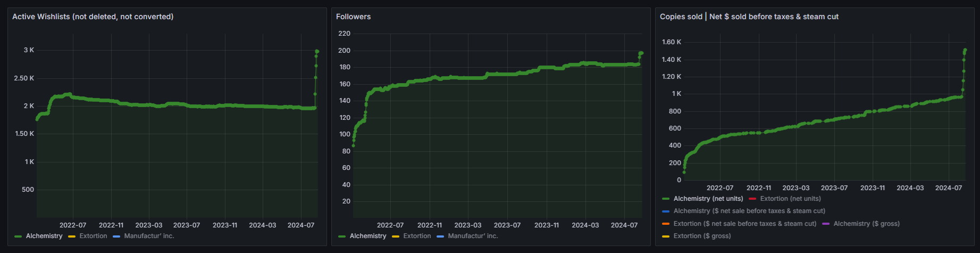Toggle Extortion (net units) legend entry
Image resolution: width=980 pixels, height=253 pixels.
click(791, 199)
